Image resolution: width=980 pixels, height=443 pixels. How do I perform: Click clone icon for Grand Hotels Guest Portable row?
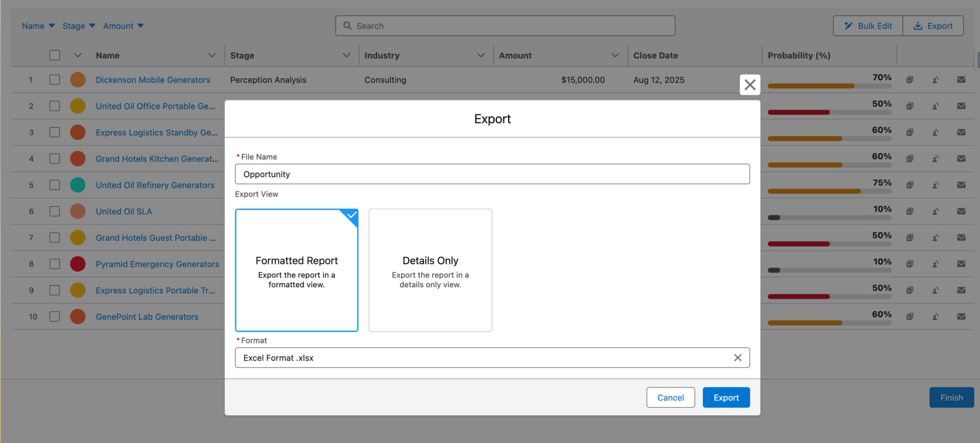[910, 238]
